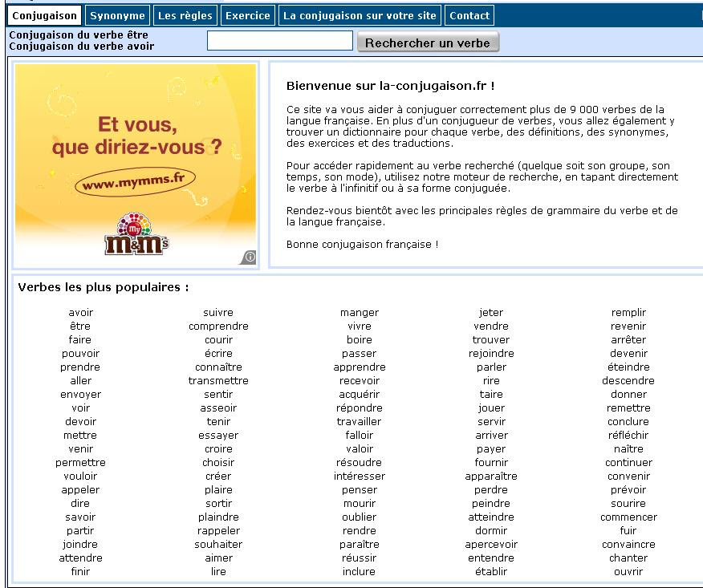Open Conjugaison du verbe être link

[x=79, y=35]
